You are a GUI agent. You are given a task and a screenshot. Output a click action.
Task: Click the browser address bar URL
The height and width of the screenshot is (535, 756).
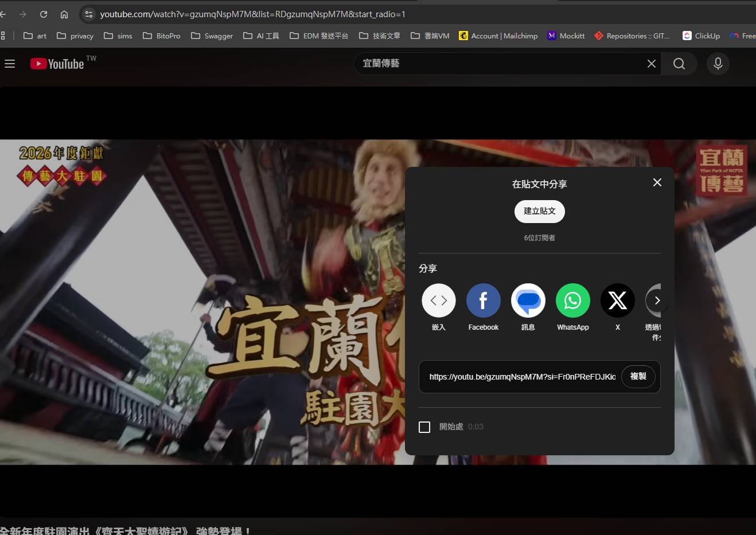(x=253, y=14)
